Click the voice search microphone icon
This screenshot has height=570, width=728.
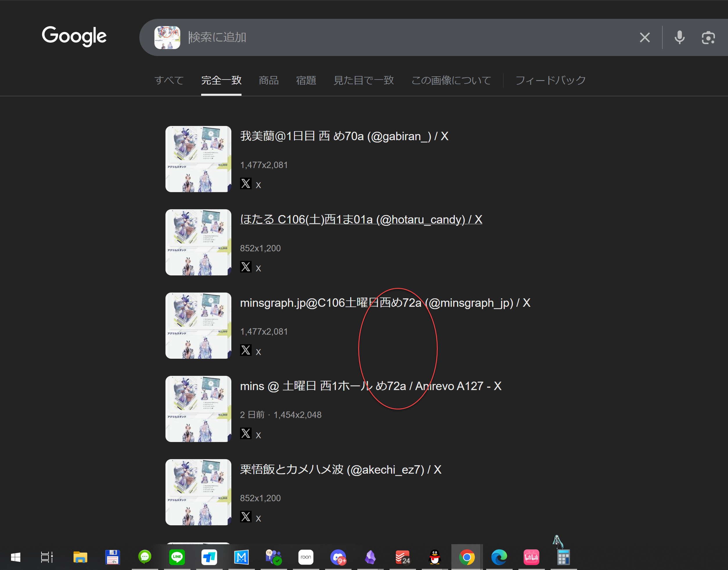tap(679, 37)
